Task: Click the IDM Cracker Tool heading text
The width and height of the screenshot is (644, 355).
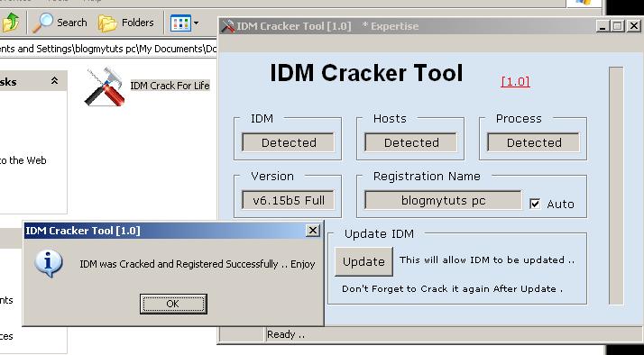Action: 366,73
